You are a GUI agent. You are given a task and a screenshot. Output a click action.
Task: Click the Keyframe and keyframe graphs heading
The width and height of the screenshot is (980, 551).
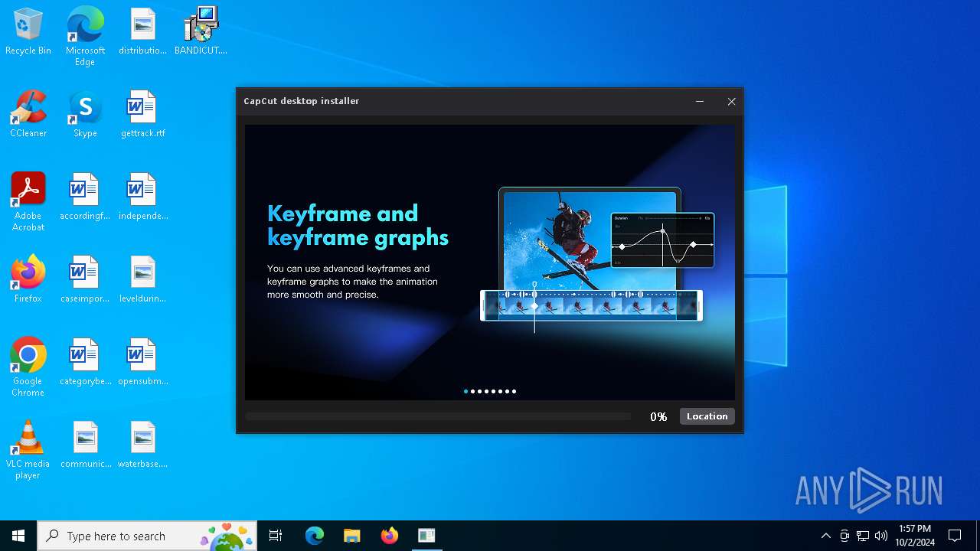[x=358, y=225]
